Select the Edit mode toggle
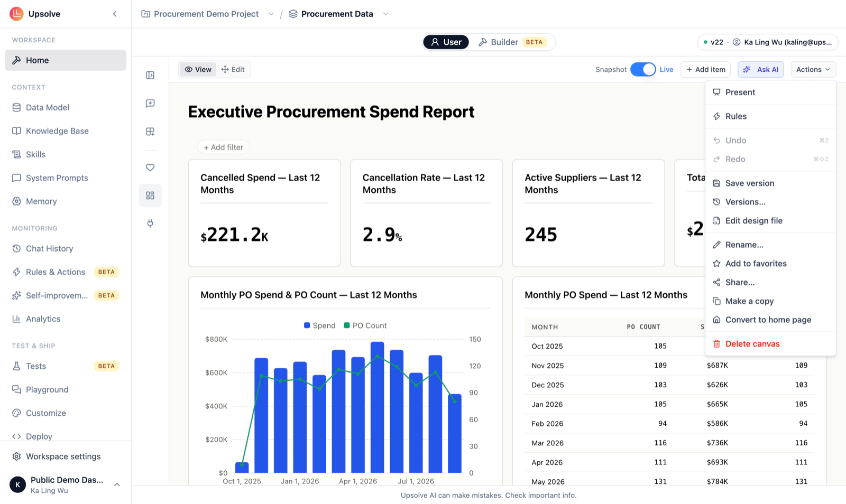 click(x=233, y=69)
